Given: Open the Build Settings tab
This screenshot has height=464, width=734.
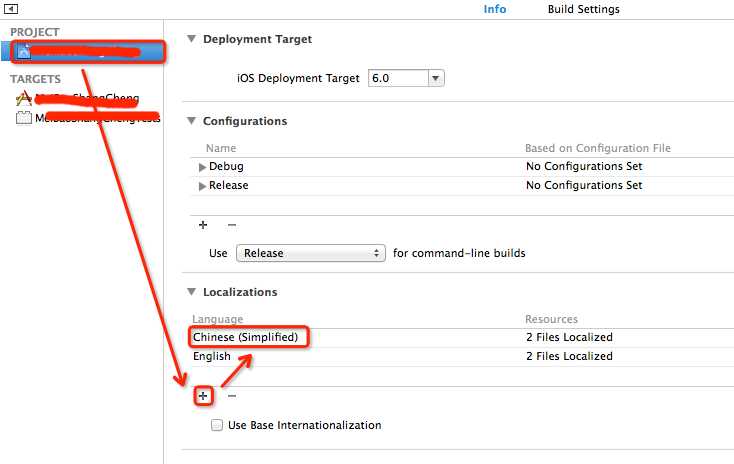Looking at the screenshot, I should click(583, 9).
